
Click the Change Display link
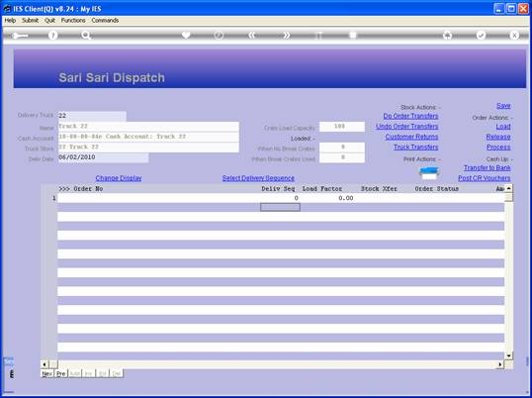pyautogui.click(x=119, y=178)
